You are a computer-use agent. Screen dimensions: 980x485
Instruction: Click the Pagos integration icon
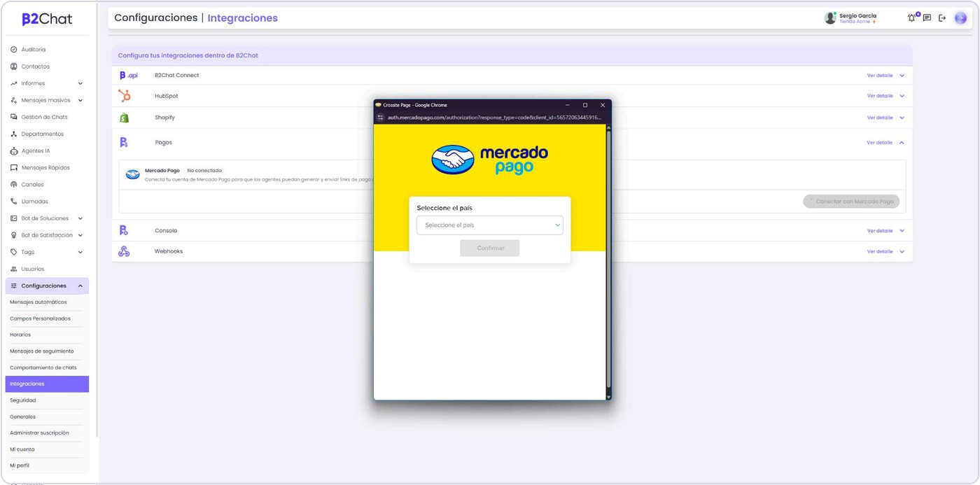(124, 142)
